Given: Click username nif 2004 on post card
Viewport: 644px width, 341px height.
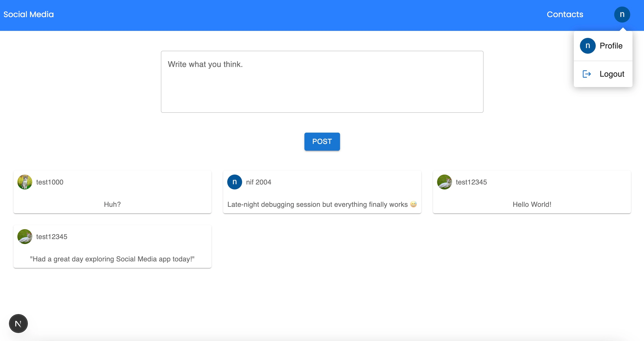Looking at the screenshot, I should tap(258, 182).
